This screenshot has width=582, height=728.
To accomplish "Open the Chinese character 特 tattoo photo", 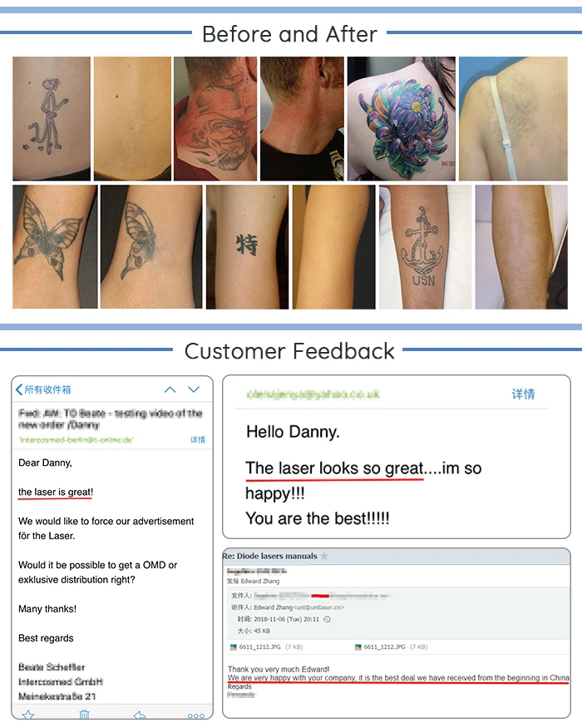I will coord(247,247).
